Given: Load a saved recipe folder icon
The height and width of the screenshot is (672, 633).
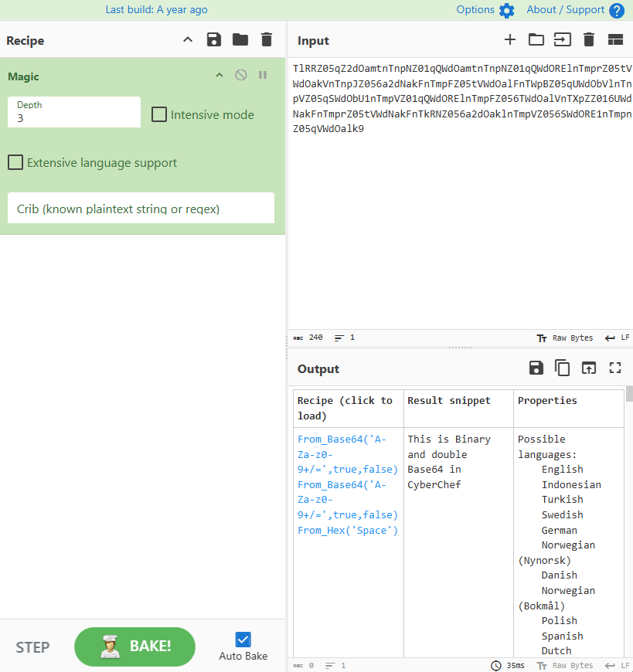Looking at the screenshot, I should 240,40.
